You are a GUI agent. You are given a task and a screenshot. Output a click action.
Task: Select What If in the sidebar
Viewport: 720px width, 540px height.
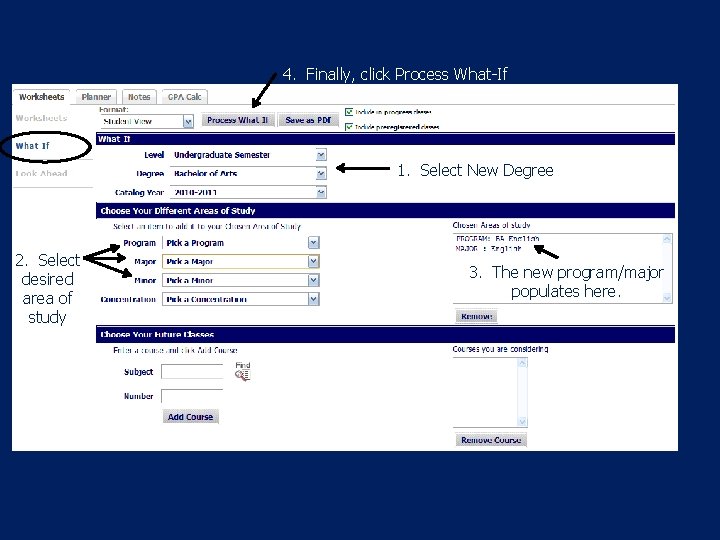coord(32,146)
